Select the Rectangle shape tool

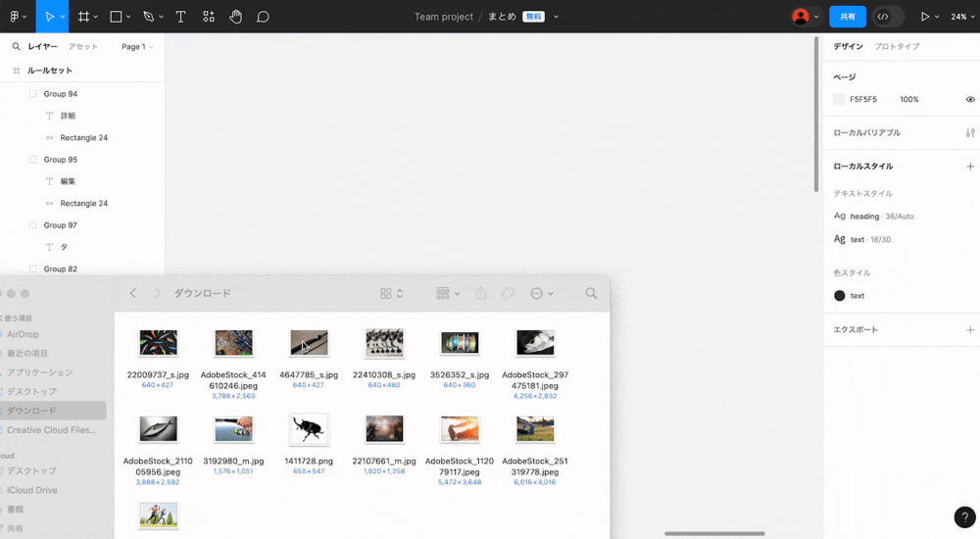click(116, 17)
